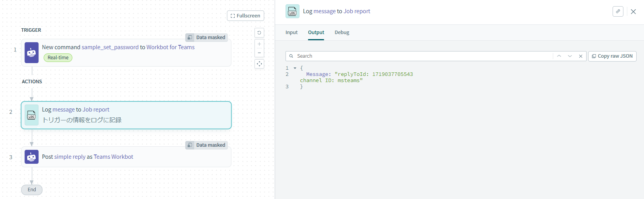This screenshot has width=644, height=199.
Task: Select the New command trigger step card
Action: point(126,53)
